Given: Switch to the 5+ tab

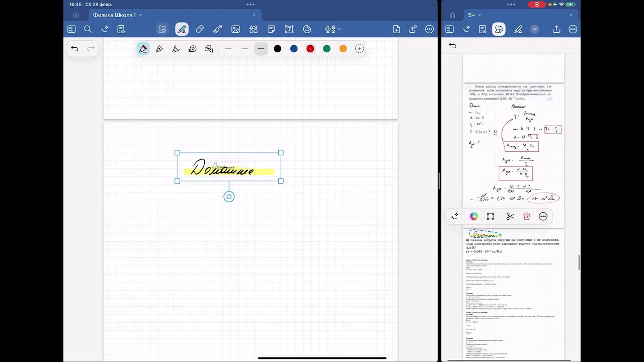Looking at the screenshot, I should click(x=471, y=15).
